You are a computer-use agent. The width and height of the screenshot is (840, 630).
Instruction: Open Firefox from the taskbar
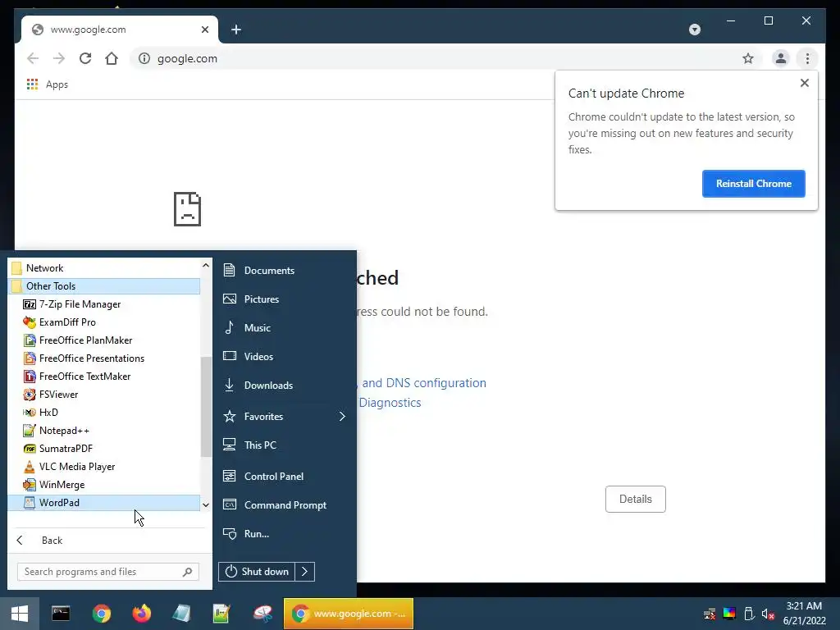click(142, 614)
